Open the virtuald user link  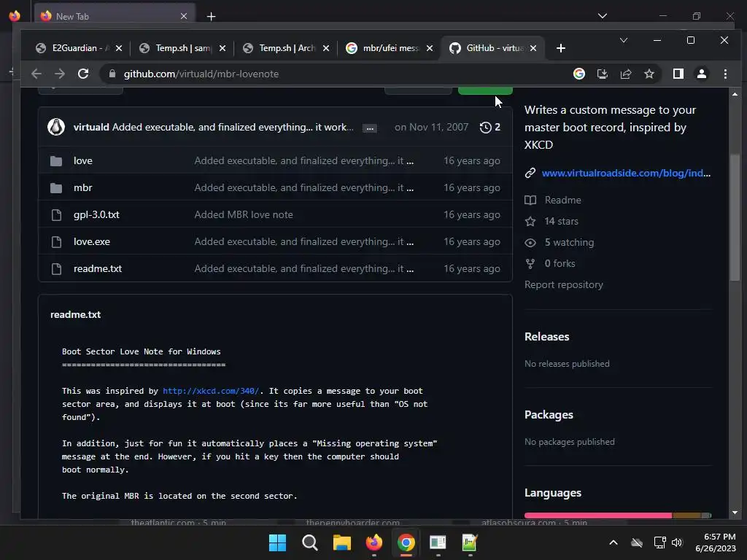tap(91, 127)
